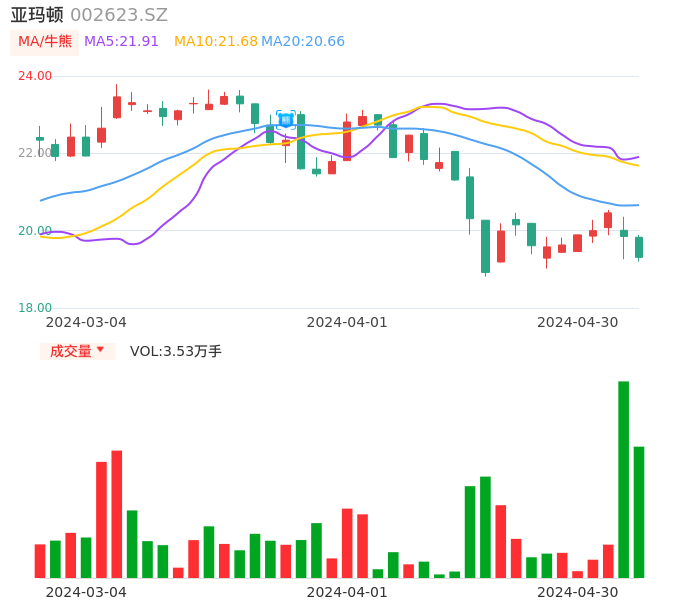Click the rightmost volume bar

639,512
